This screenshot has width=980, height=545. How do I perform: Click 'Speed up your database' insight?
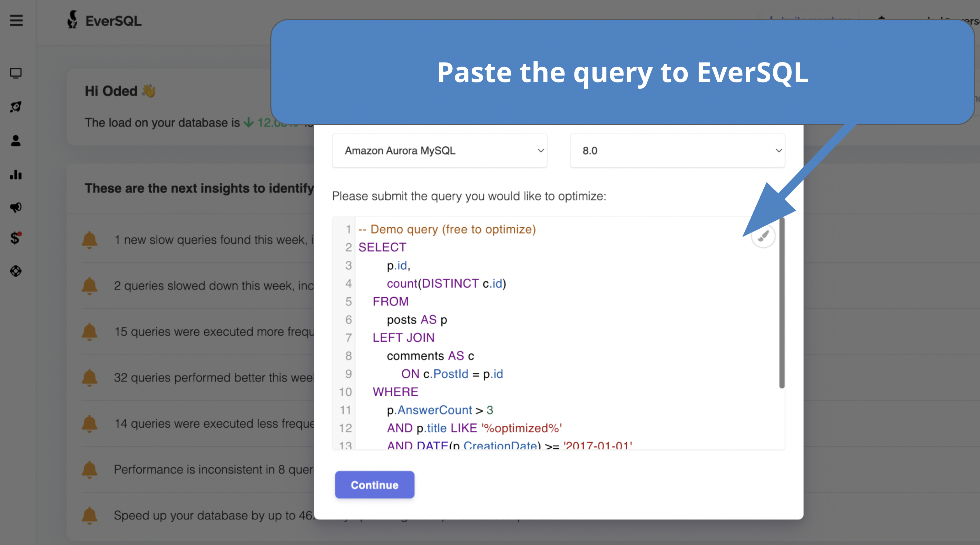tap(214, 516)
